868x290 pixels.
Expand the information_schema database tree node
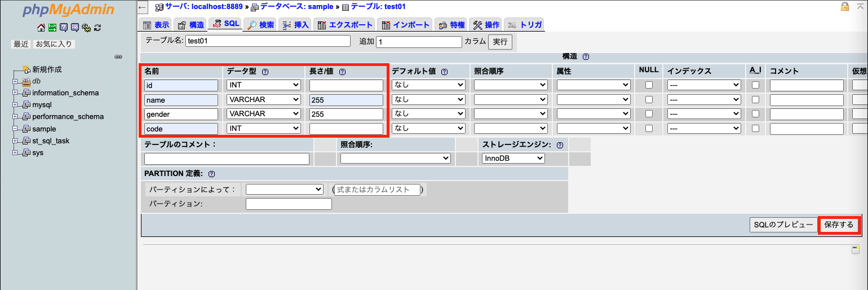(15, 93)
